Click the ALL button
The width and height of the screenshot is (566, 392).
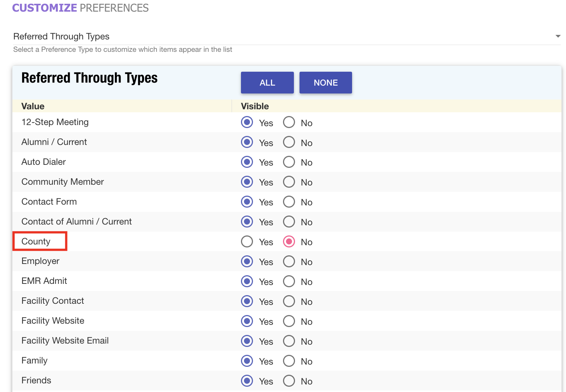267,83
